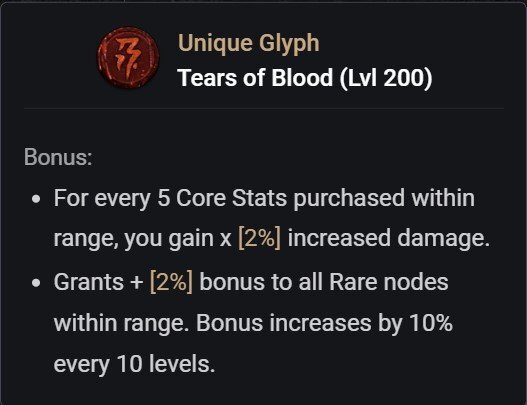This screenshot has width=527, height=405.
Task: Click the words Rare nodes
Action: (x=389, y=282)
